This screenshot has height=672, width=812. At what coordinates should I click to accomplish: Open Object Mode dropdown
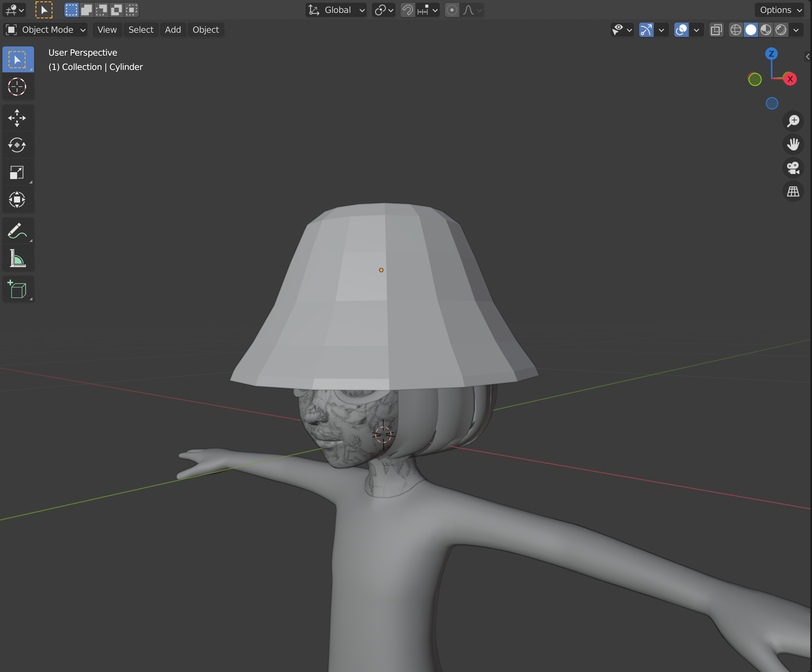(x=46, y=30)
